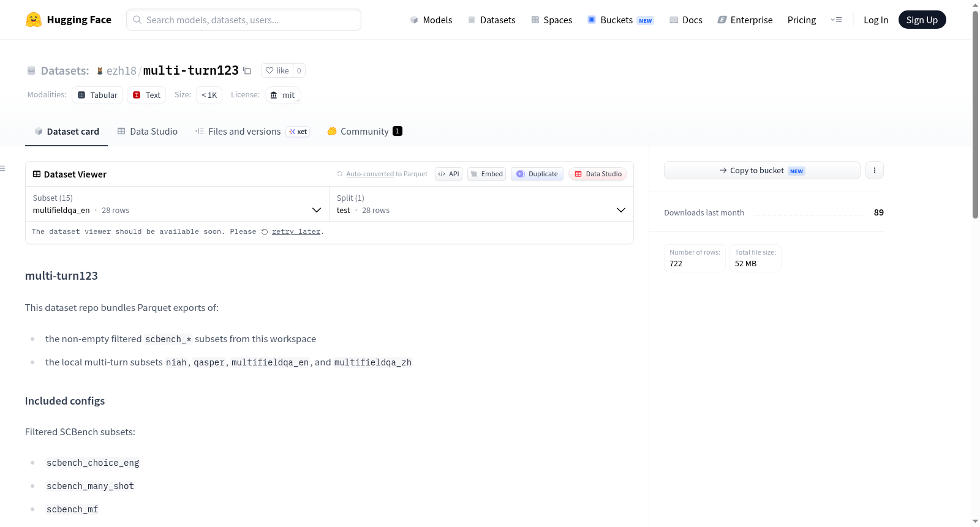Copy dataset name with the copy icon
Image resolution: width=980 pixels, height=527 pixels.
247,70
